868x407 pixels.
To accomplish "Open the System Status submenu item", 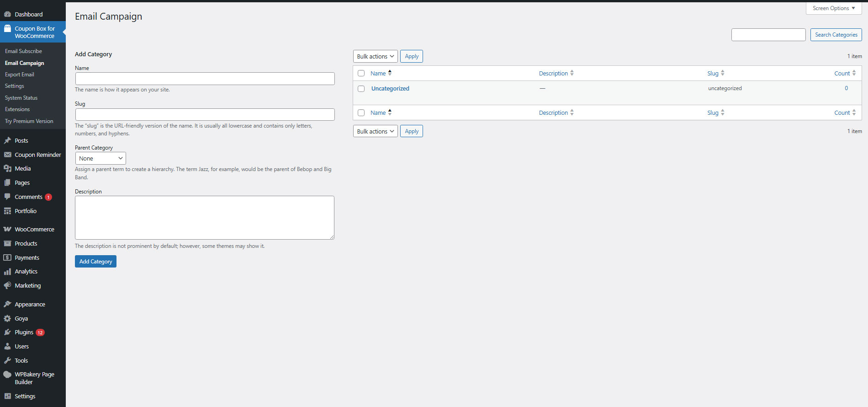I will tap(21, 98).
